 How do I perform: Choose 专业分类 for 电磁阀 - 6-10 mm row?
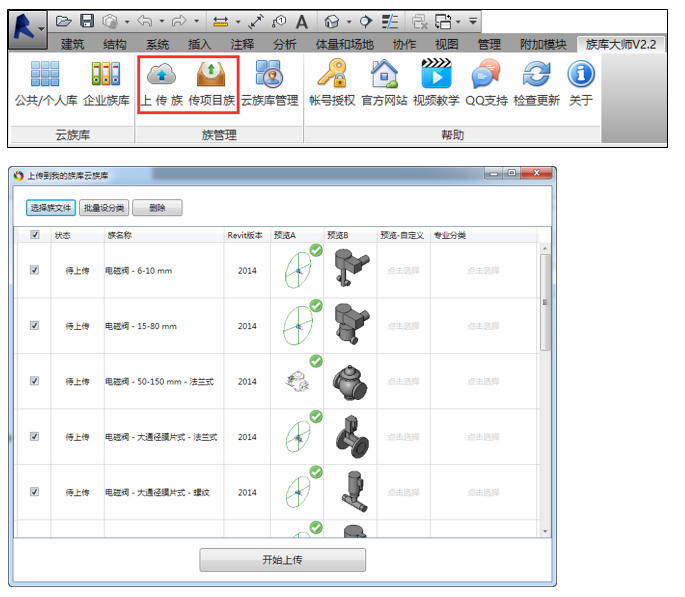485,270
